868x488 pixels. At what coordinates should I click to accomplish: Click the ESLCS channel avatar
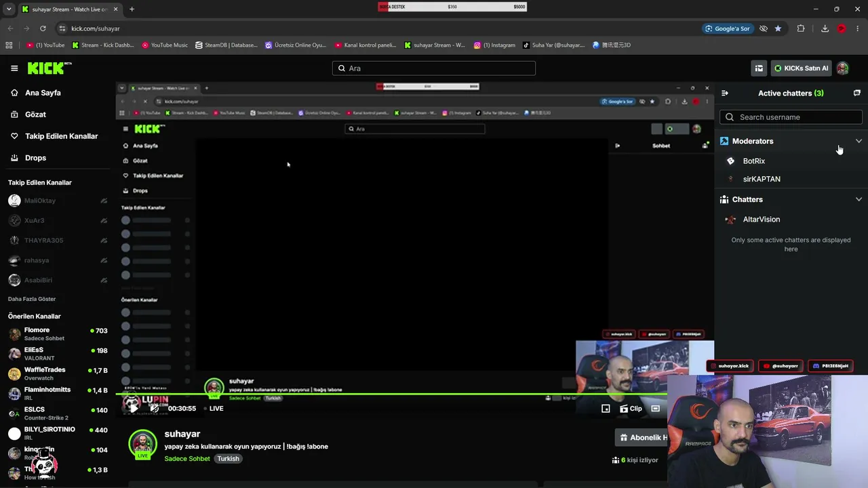coord(14,413)
